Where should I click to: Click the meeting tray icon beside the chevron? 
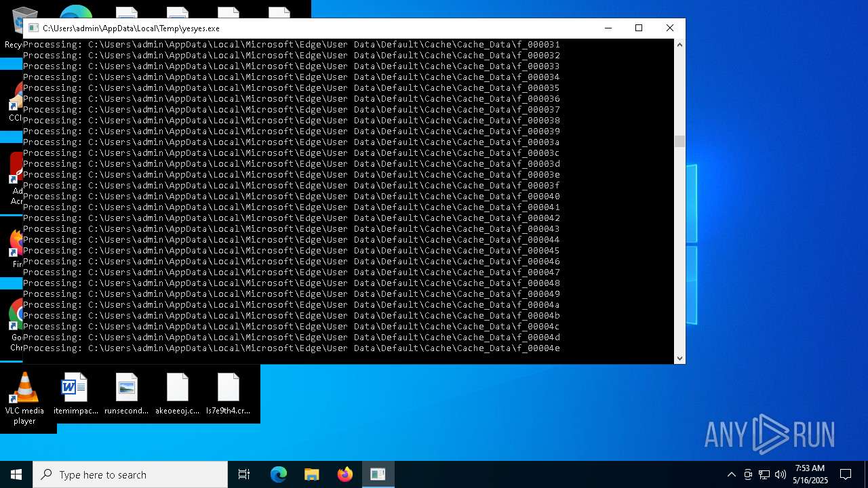[x=748, y=474]
